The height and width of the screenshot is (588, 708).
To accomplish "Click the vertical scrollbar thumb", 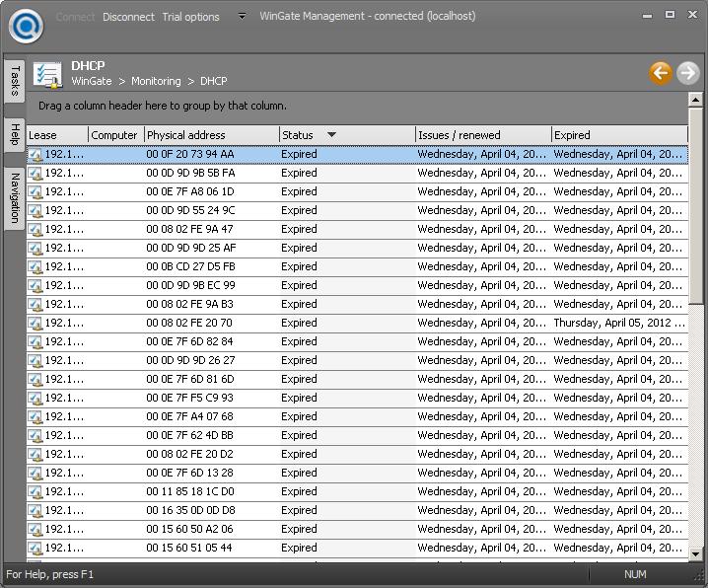I will click(x=695, y=205).
